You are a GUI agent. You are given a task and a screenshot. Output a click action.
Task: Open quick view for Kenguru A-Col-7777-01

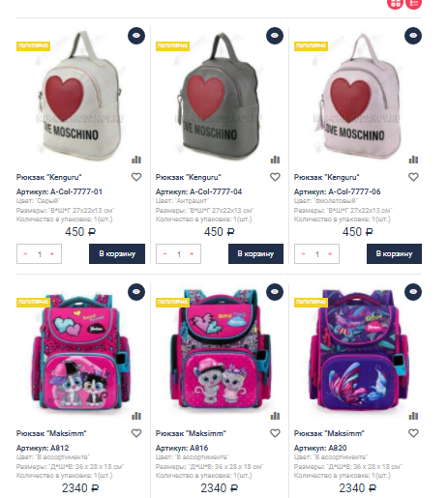pos(136,36)
